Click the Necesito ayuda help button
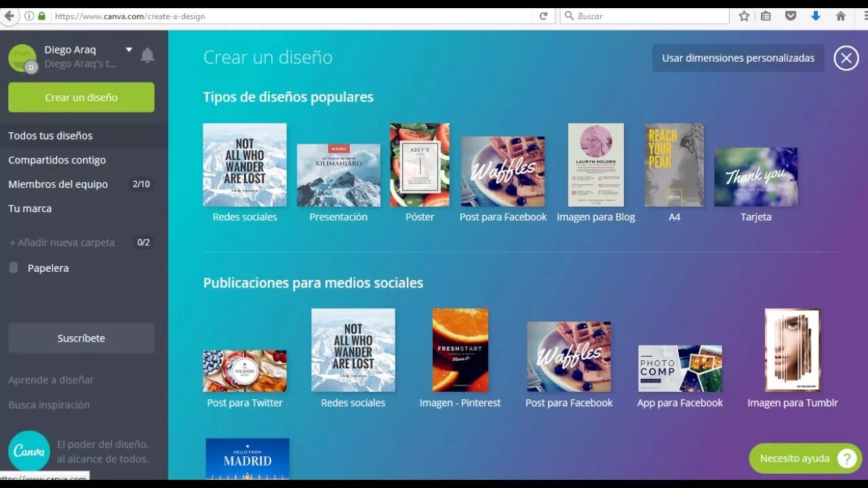 point(806,458)
